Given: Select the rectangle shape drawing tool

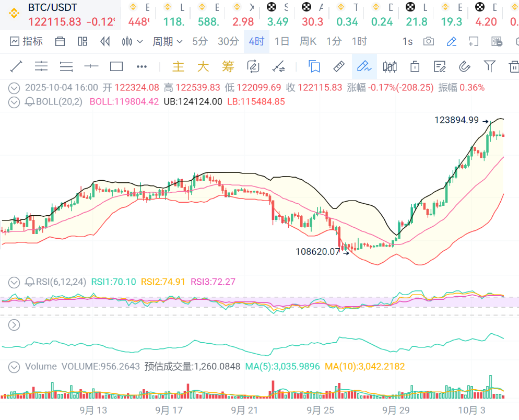Looking at the screenshot, I should pyautogui.click(x=116, y=66).
